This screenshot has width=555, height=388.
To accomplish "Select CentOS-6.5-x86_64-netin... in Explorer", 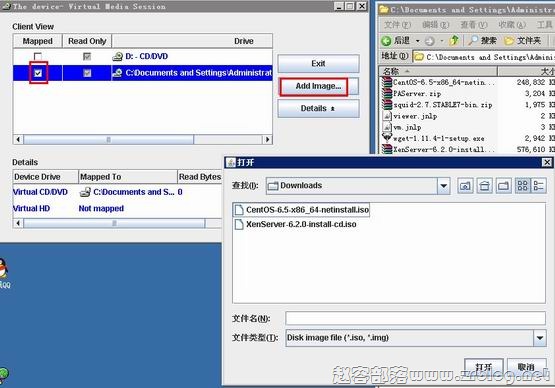I will tap(438, 82).
